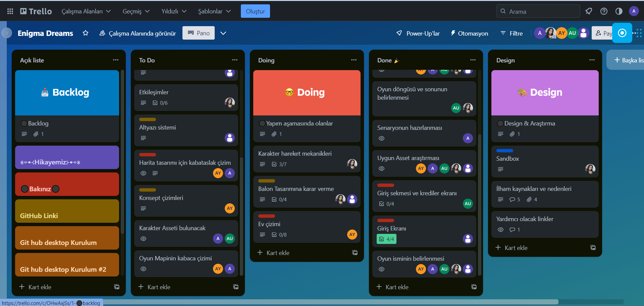
Task: Open the Geçmiş menu
Action: click(x=136, y=11)
